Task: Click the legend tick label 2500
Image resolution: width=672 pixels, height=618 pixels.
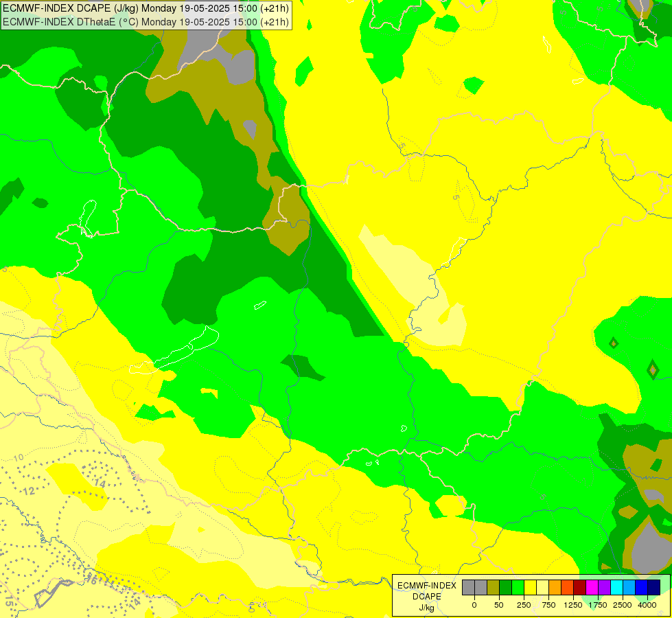Action: click(623, 605)
